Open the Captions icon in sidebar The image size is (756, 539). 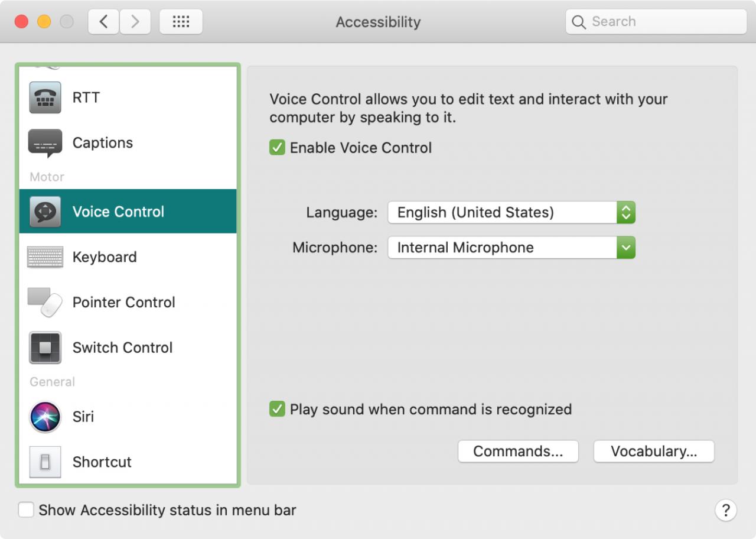pyautogui.click(x=45, y=143)
